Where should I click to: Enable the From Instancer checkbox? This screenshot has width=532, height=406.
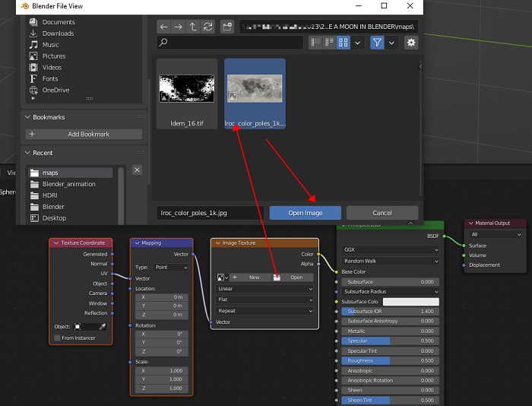(x=58, y=338)
